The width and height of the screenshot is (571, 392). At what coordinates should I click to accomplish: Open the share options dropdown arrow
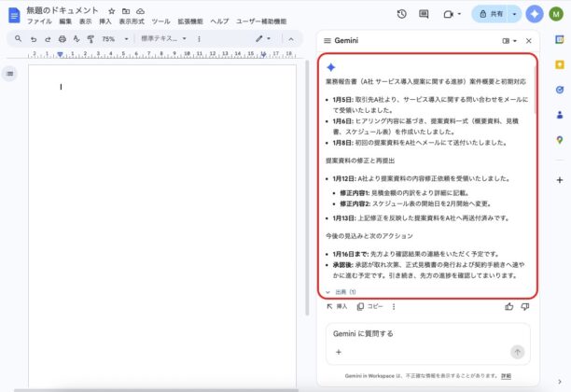pyautogui.click(x=514, y=14)
